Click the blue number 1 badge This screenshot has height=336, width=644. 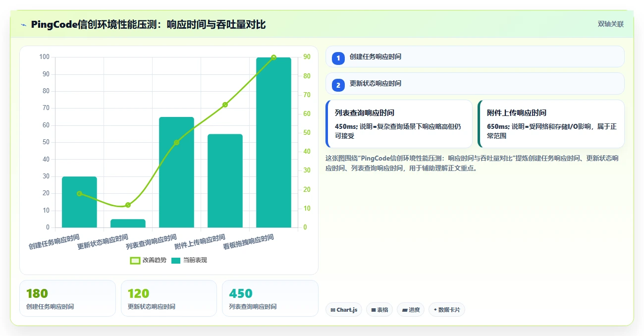[338, 58]
